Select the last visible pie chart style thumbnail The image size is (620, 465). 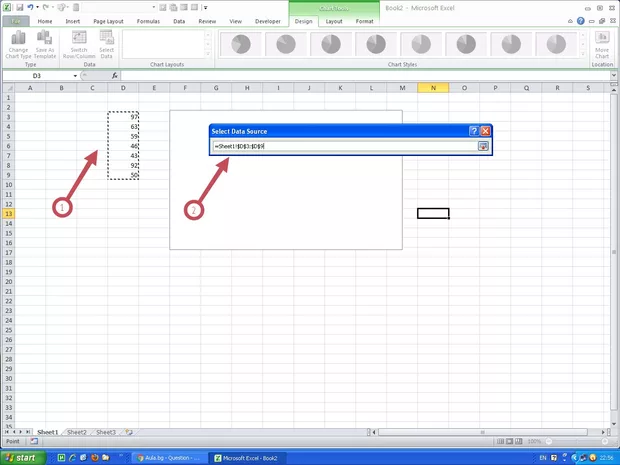click(x=556, y=44)
